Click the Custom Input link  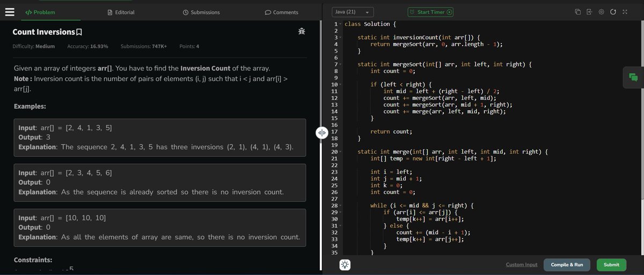[x=521, y=265]
